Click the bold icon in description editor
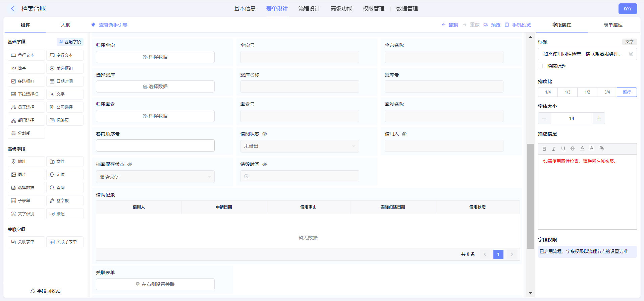Screen dimensions: 644x301 [x=544, y=148]
